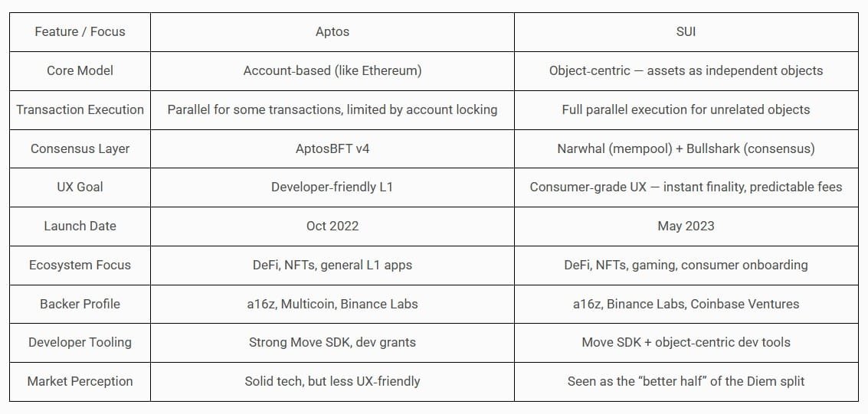The width and height of the screenshot is (868, 414).
Task: Select the AptosBFT v4 cell
Action: pos(332,148)
